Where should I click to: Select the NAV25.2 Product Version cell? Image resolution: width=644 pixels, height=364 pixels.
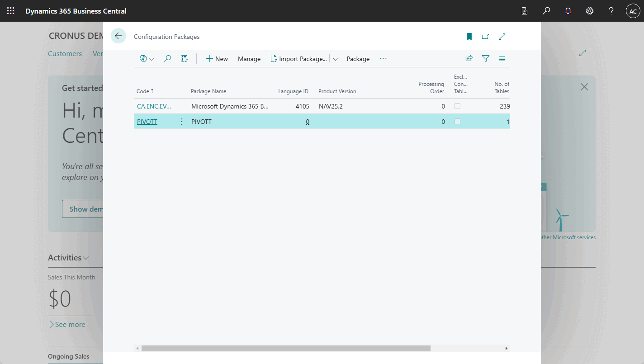click(x=331, y=106)
